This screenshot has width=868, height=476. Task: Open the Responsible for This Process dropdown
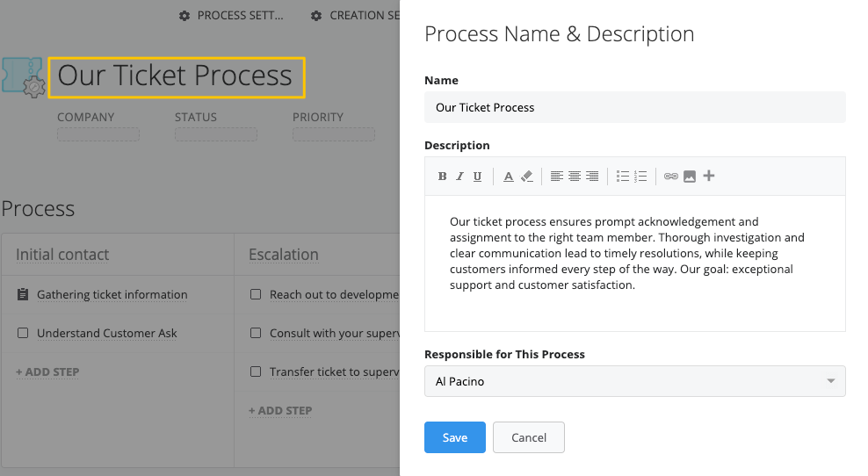coord(634,381)
